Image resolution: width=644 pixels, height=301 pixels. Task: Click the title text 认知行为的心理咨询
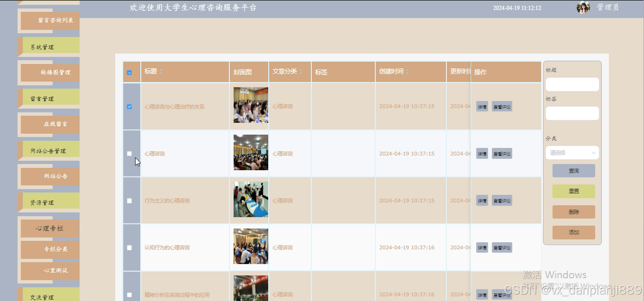click(x=167, y=248)
